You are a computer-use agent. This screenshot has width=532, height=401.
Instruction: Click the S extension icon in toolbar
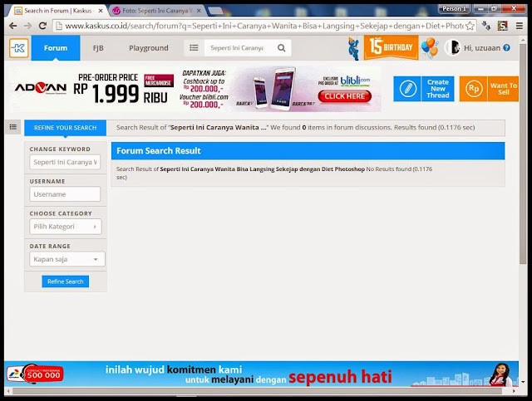pos(502,26)
